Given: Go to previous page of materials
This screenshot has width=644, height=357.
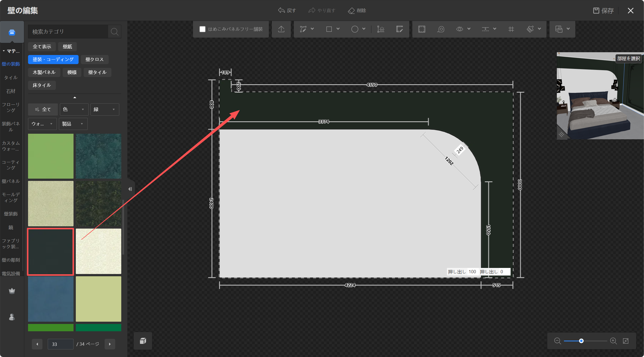Looking at the screenshot, I should [37, 344].
